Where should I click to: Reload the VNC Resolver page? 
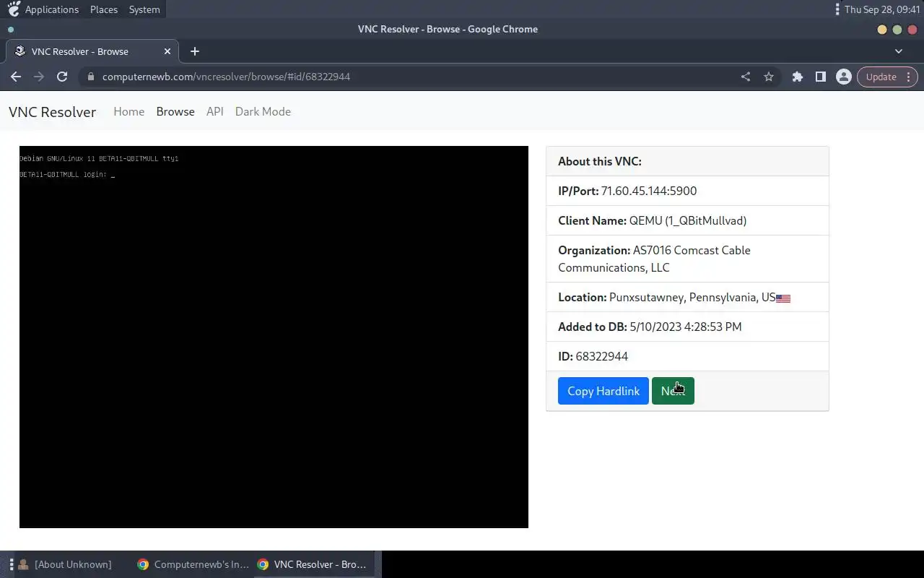pos(62,77)
